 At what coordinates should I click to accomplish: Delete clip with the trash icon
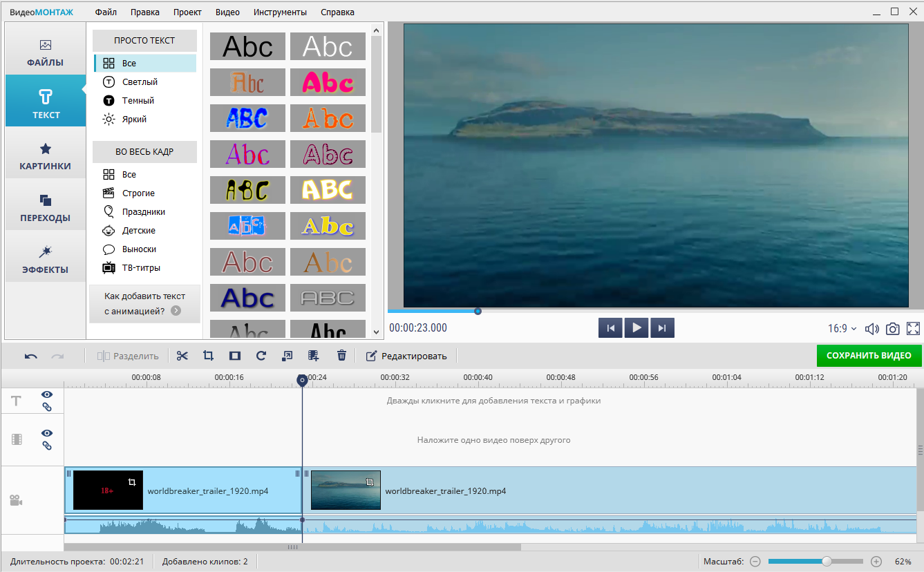tap(341, 356)
